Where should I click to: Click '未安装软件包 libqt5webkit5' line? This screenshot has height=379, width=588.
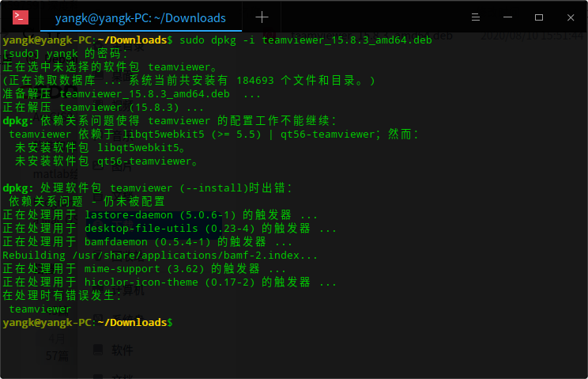tap(100, 148)
